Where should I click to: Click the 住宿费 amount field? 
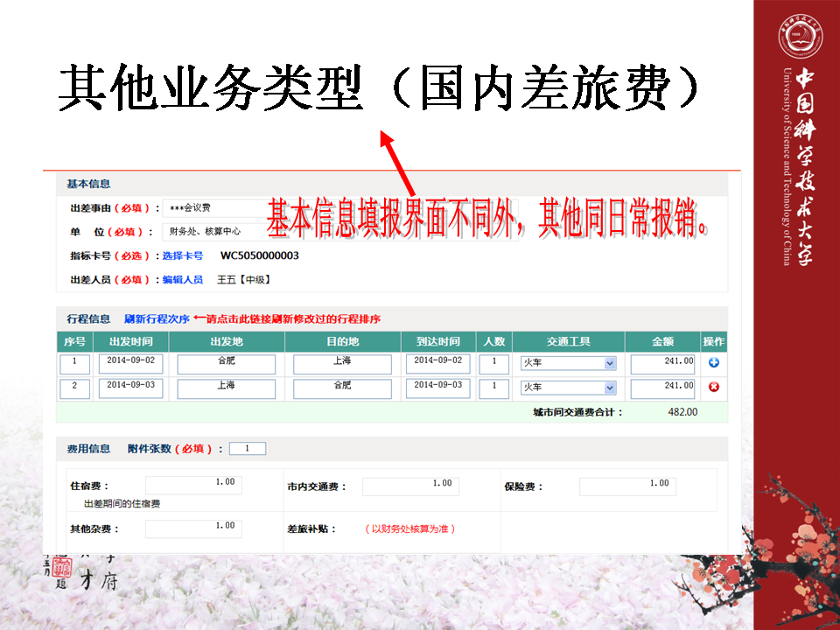tap(193, 486)
